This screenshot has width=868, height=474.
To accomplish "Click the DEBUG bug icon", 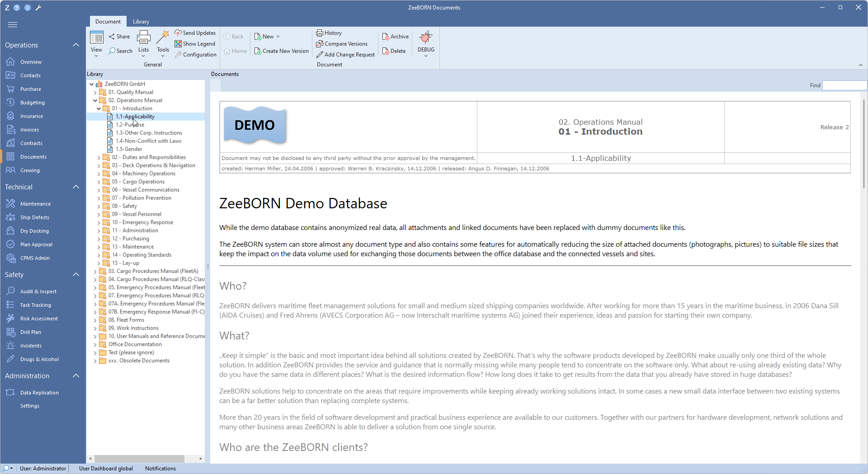I will click(425, 38).
